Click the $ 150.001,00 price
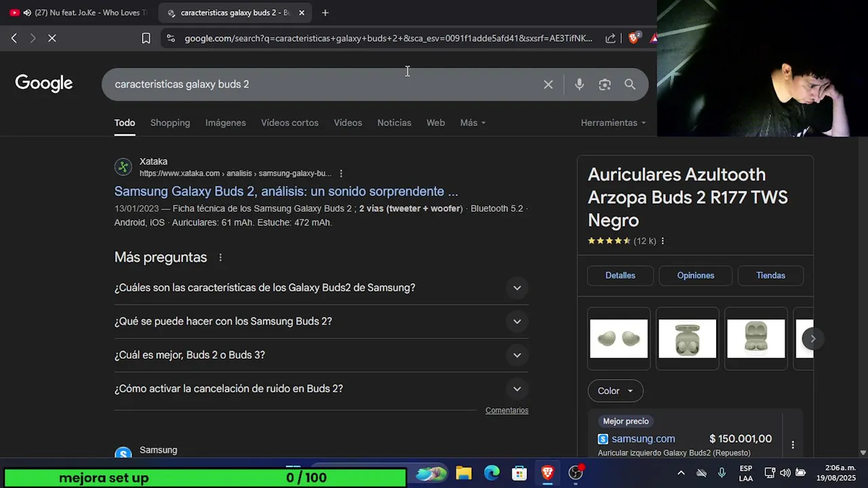The height and width of the screenshot is (488, 868). [741, 439]
